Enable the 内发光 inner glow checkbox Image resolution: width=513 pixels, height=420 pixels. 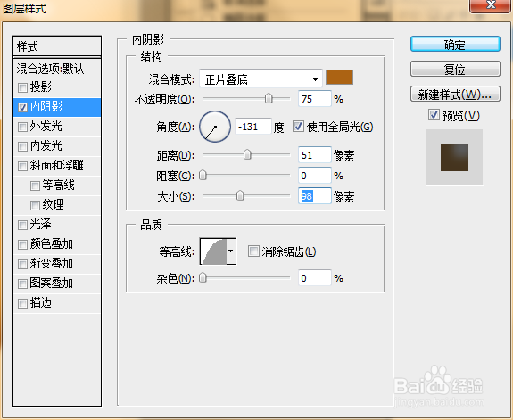tap(22, 146)
